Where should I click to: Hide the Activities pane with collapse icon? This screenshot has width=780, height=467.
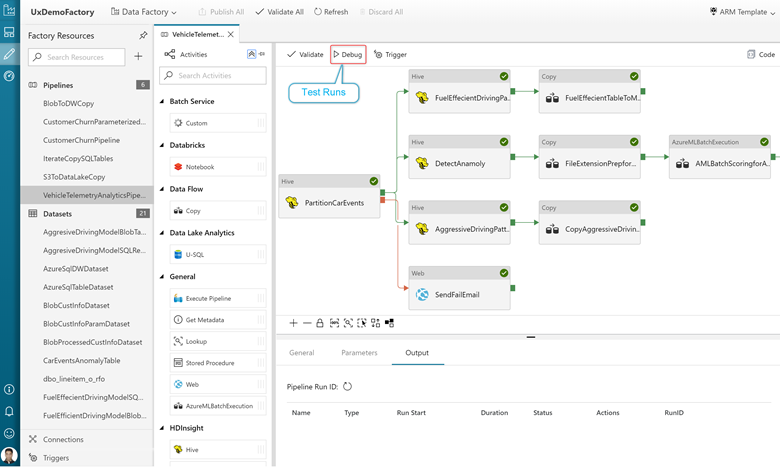coord(262,54)
